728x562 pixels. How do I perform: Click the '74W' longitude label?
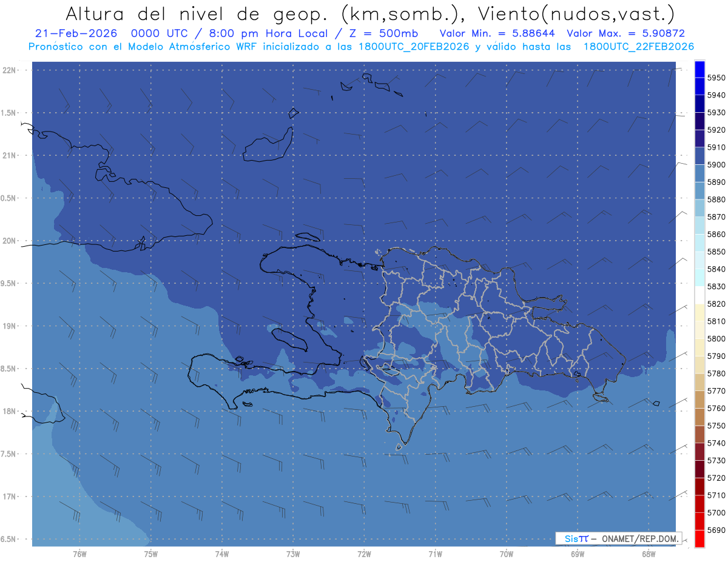[222, 554]
